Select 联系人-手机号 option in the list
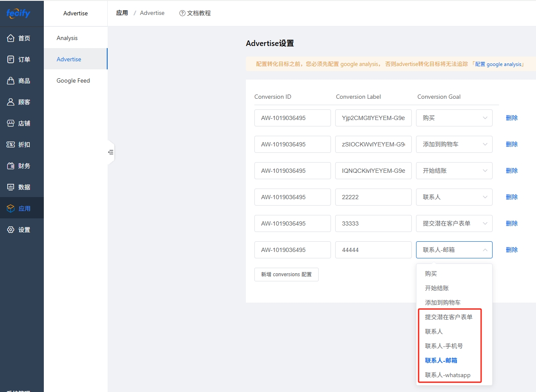Viewport: 536px width, 392px height. coord(444,346)
